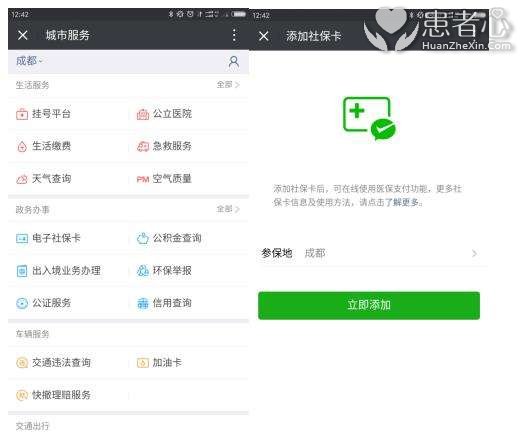Close the 城市服务 page with X
Image resolution: width=522 pixels, height=435 pixels.
pos(23,35)
